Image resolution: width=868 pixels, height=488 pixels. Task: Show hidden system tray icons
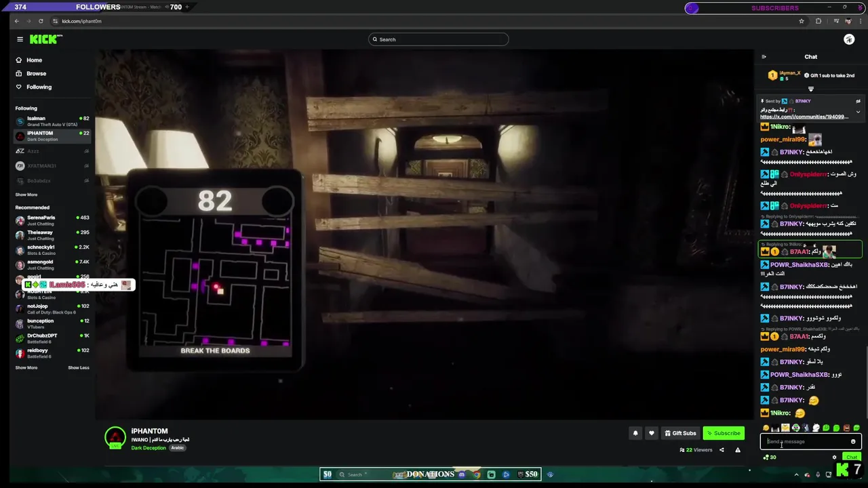click(797, 474)
